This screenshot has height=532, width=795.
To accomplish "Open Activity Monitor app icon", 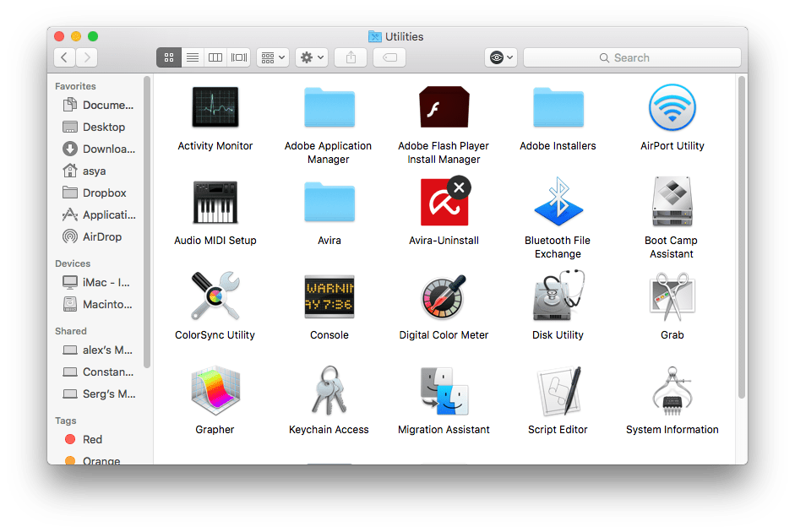I will (x=215, y=107).
